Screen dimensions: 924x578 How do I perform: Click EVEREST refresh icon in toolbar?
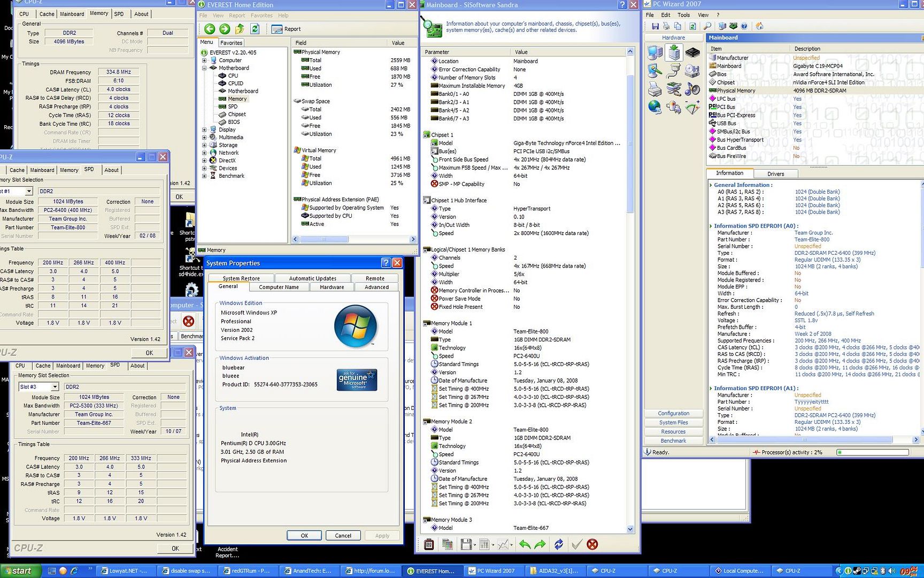[255, 29]
